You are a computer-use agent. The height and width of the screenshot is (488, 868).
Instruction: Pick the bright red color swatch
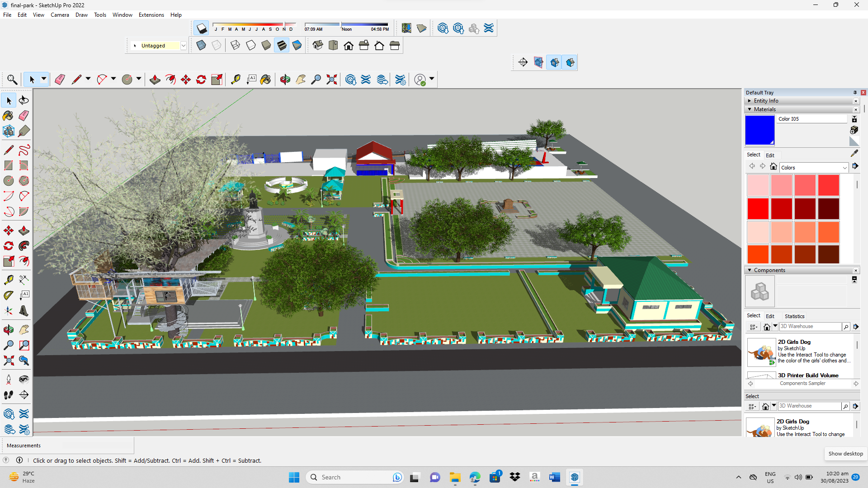click(x=758, y=209)
